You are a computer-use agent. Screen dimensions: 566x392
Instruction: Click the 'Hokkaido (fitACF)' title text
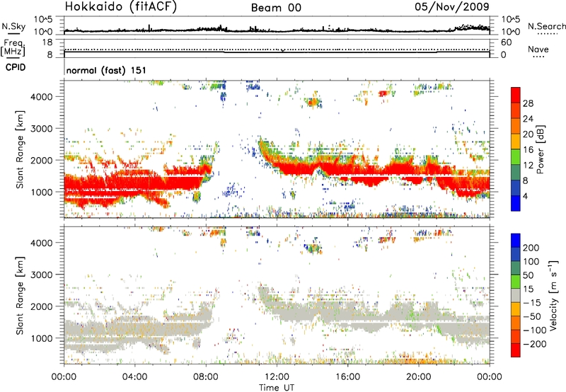click(121, 6)
